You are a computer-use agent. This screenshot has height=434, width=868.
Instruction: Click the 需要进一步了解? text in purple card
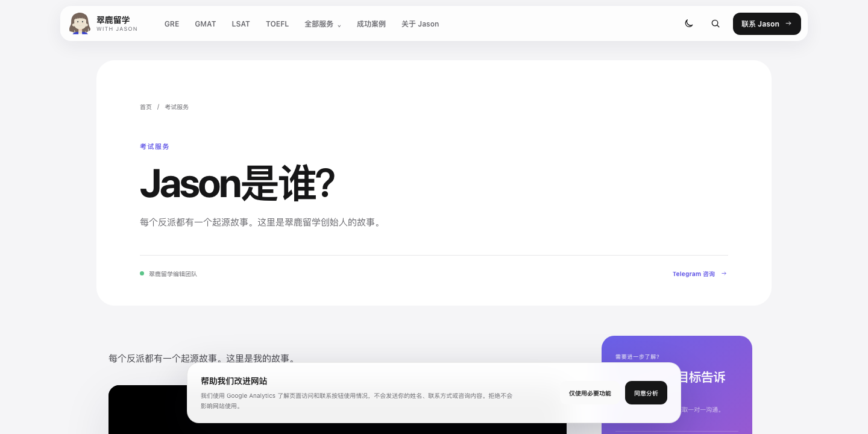point(637,357)
